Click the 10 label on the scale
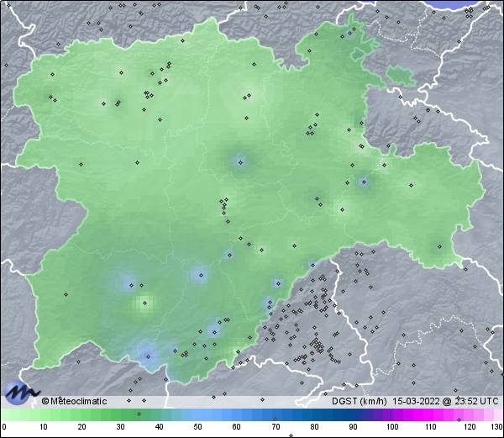Viewport: 504px width, 438px height. [44, 427]
